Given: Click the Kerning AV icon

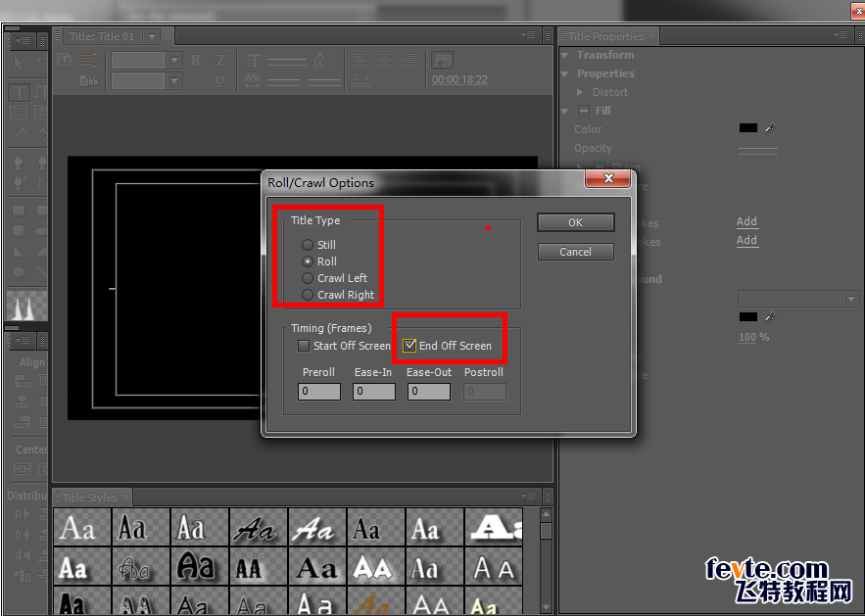Looking at the screenshot, I should click(x=253, y=80).
